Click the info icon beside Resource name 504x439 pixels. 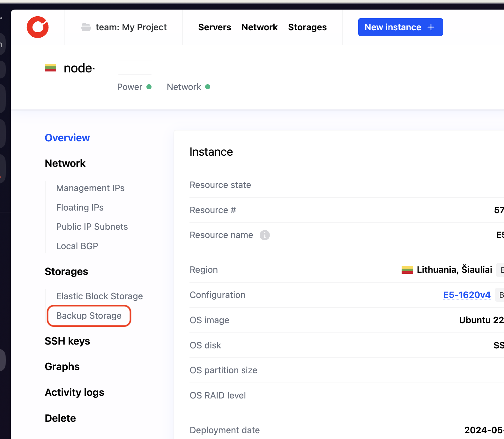coord(264,235)
